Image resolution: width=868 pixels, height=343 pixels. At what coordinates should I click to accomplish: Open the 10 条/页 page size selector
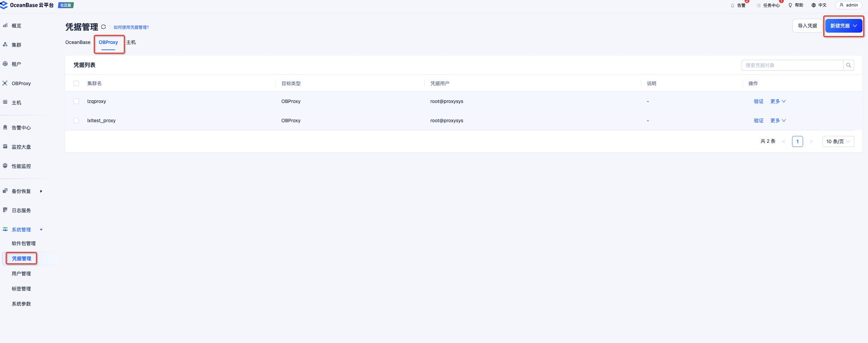pos(838,141)
